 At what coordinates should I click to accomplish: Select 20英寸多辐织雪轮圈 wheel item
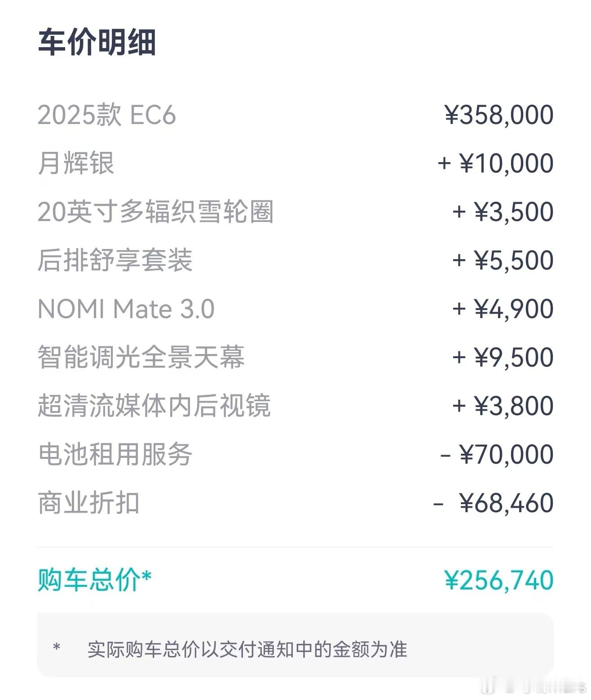tap(155, 212)
